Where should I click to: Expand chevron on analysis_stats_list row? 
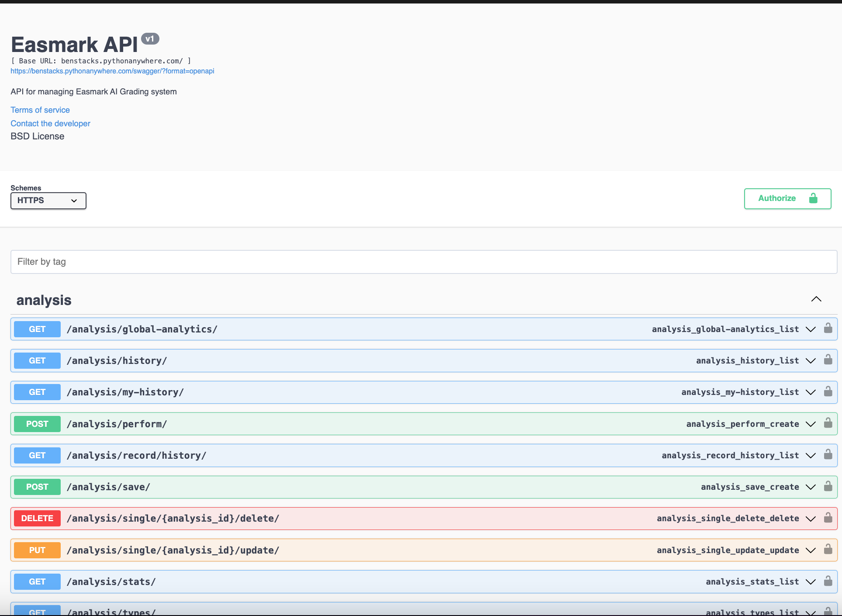click(811, 581)
